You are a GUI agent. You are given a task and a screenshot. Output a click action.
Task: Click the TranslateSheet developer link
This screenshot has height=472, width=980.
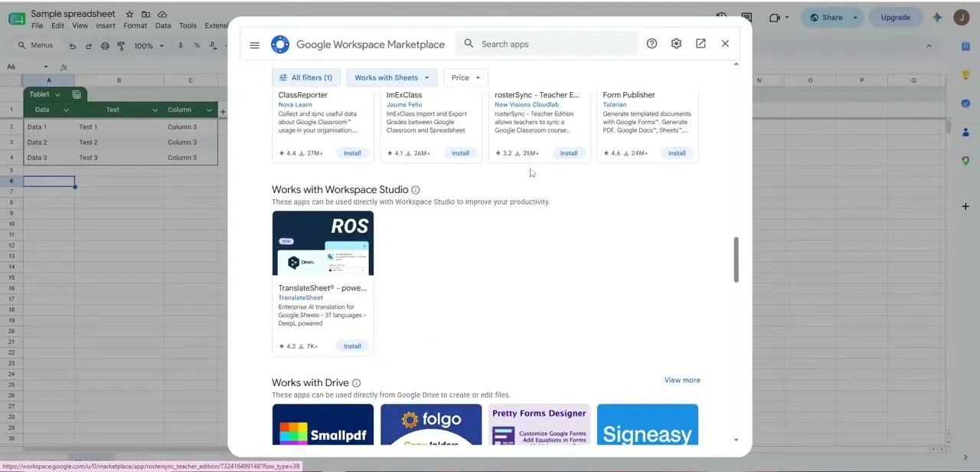click(300, 298)
